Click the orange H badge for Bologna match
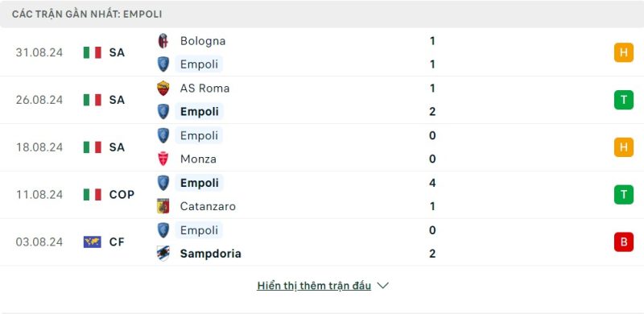Image resolution: width=644 pixels, height=314 pixels. pyautogui.click(x=623, y=52)
